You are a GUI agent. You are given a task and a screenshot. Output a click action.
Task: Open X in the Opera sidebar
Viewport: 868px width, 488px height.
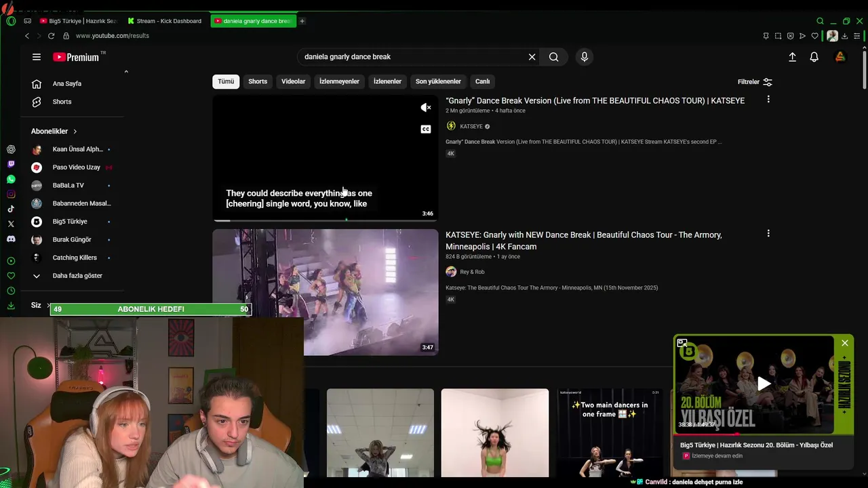click(x=11, y=224)
